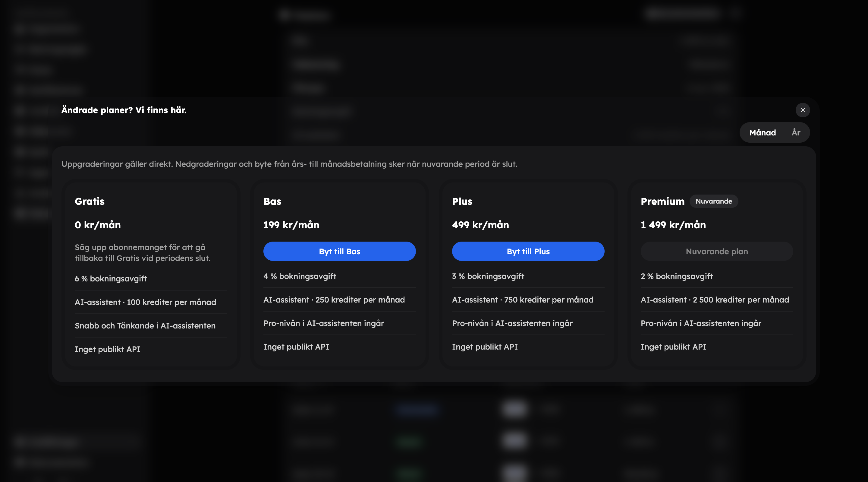Click Pro-nivån line in Bas card
868x482 pixels.
[x=323, y=323]
